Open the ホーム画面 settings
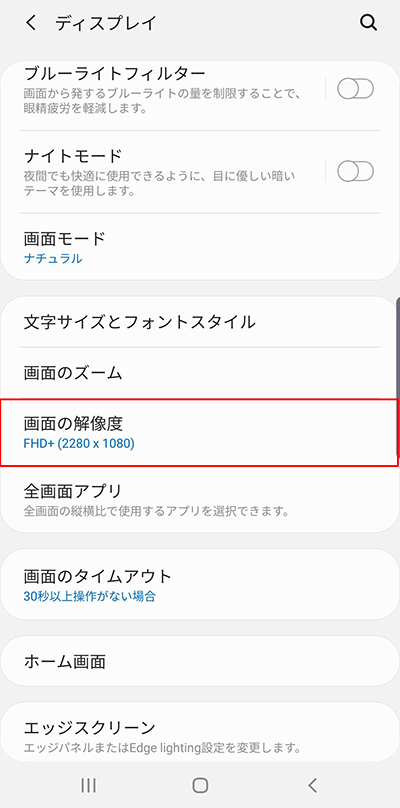Screen dimensions: 400x808 [x=200, y=661]
